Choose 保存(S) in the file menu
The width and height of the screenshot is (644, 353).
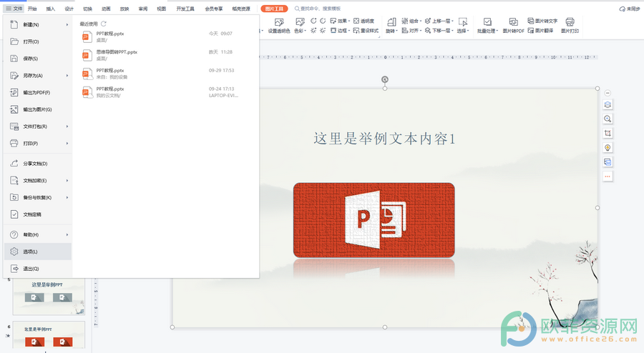click(38, 59)
